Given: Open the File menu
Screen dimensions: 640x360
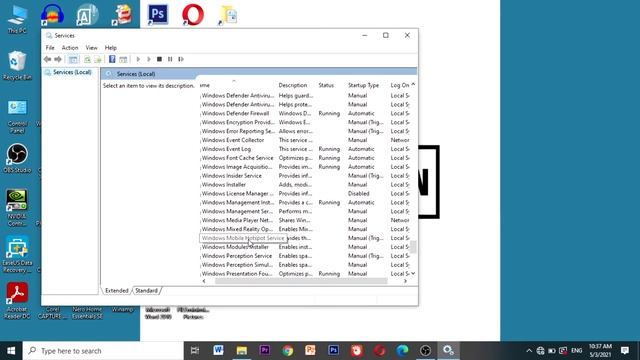Looking at the screenshot, I should (50, 48).
